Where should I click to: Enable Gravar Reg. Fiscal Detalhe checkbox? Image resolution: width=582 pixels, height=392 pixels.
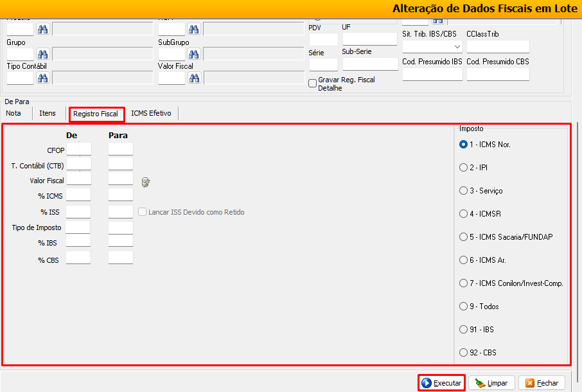(x=313, y=83)
